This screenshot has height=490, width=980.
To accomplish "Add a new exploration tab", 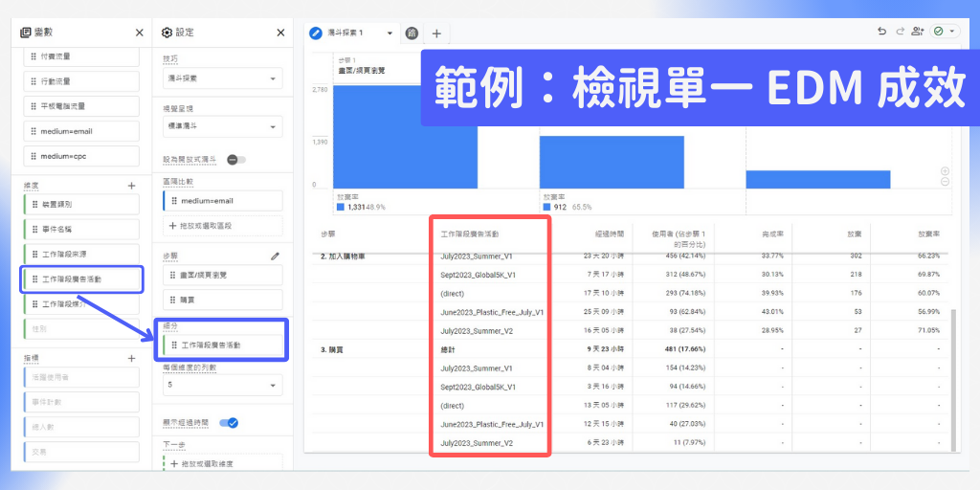I will click(x=436, y=33).
